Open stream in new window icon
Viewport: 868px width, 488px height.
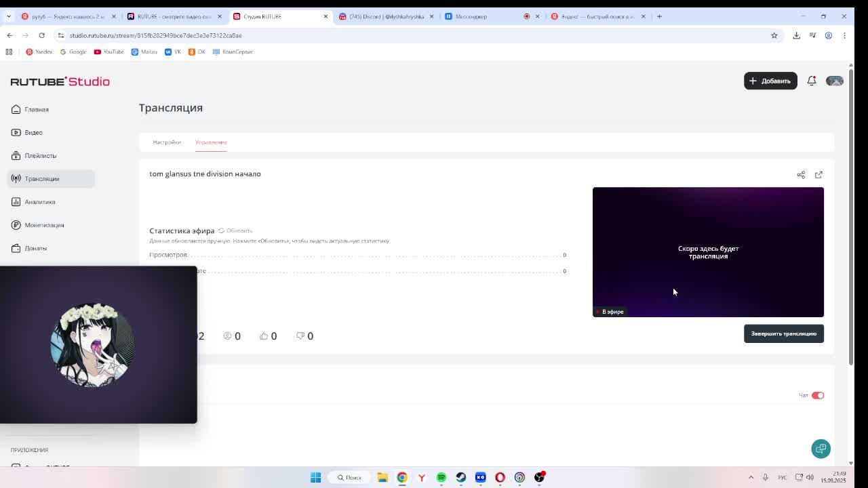click(x=818, y=175)
